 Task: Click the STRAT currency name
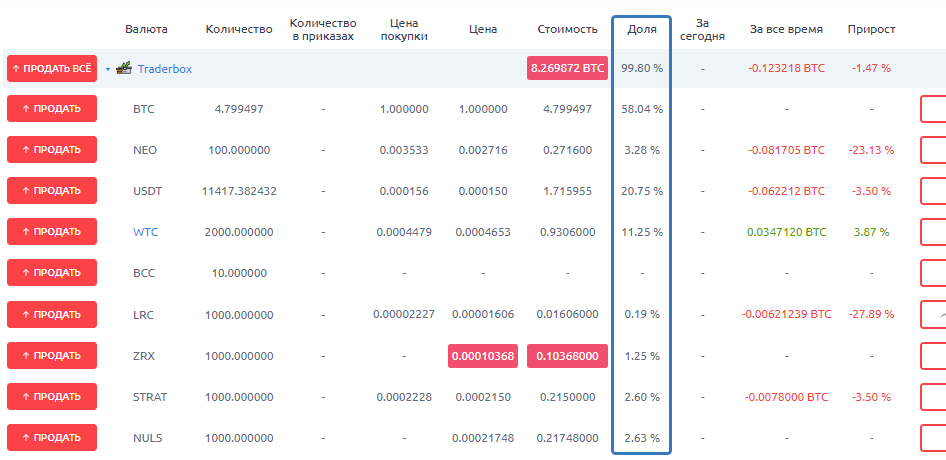[150, 397]
